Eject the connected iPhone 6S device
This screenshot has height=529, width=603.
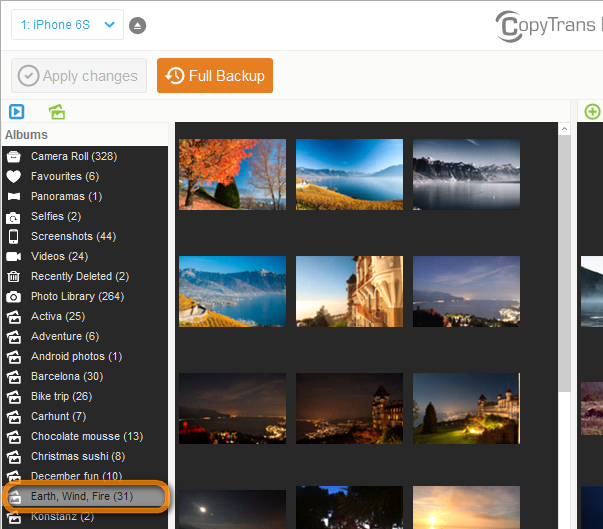[x=138, y=25]
